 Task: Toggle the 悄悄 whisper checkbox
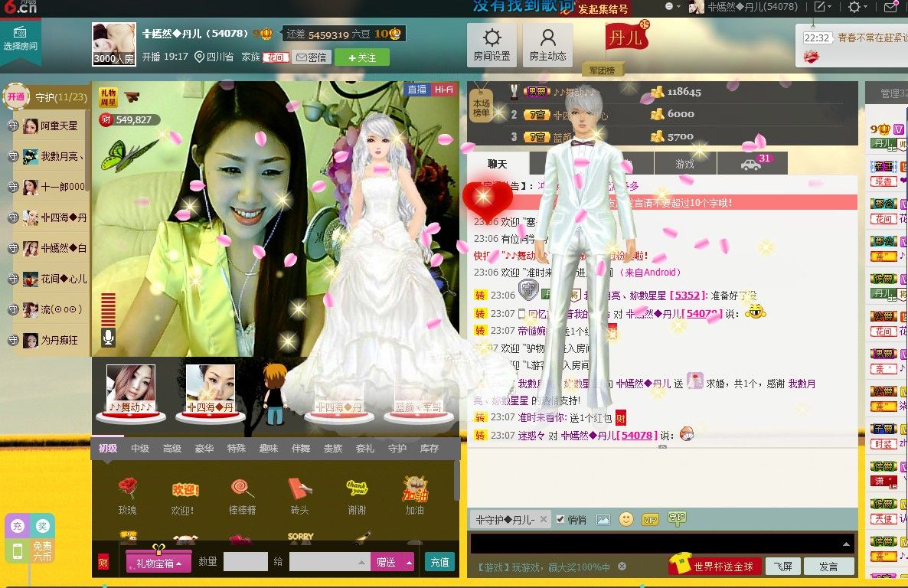(x=560, y=519)
